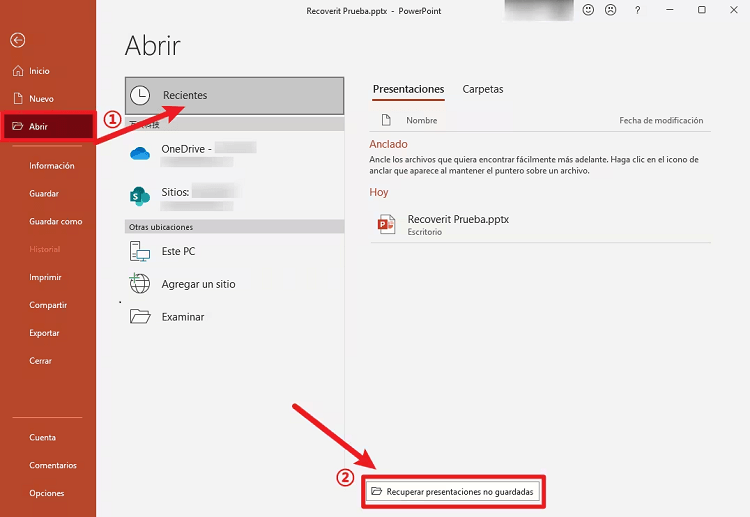
Task: Click the Inicio home icon
Action: click(18, 71)
